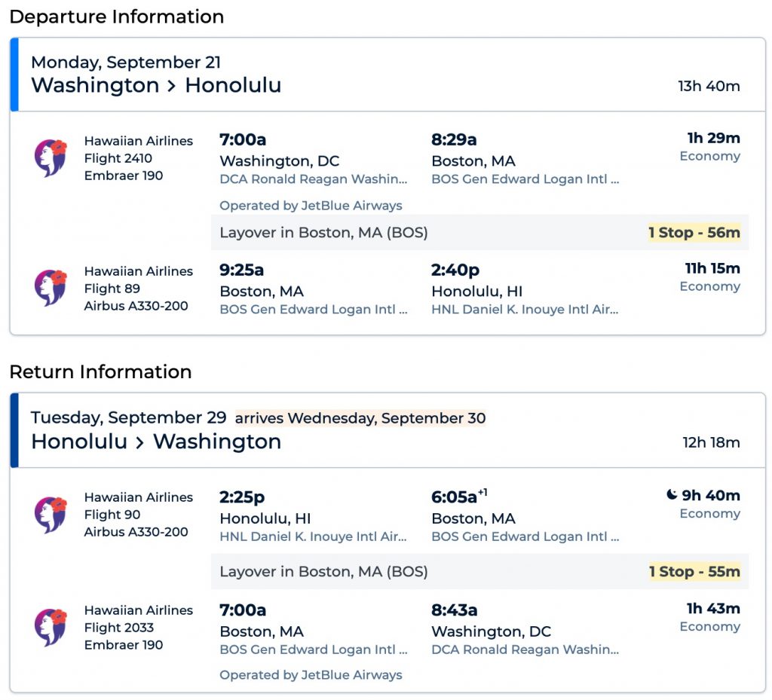Click Hawaiian Airlines logo for Flight 90
Viewport: 772px width, 700px height.
51,515
